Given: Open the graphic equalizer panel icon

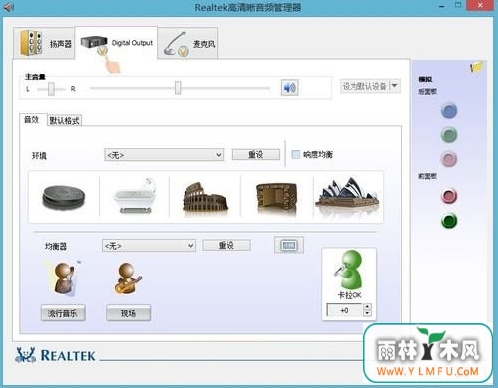Looking at the screenshot, I should (289, 245).
